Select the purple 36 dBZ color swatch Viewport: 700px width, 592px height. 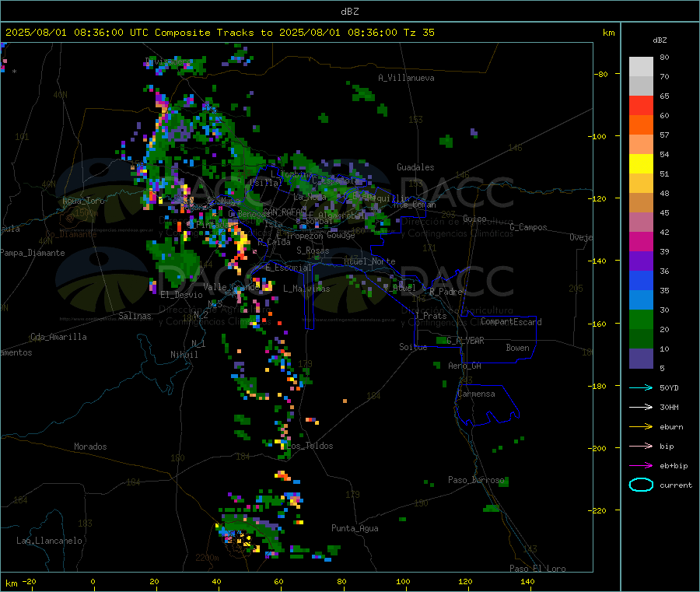[x=641, y=261]
